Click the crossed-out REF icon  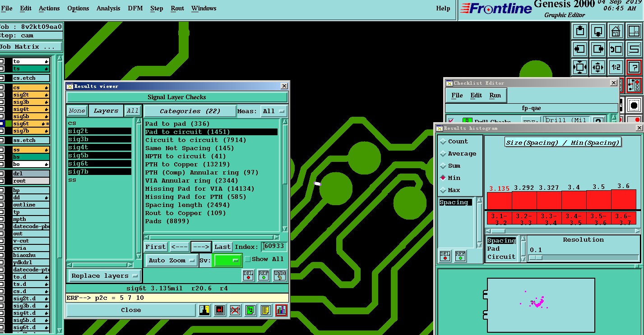point(235,310)
